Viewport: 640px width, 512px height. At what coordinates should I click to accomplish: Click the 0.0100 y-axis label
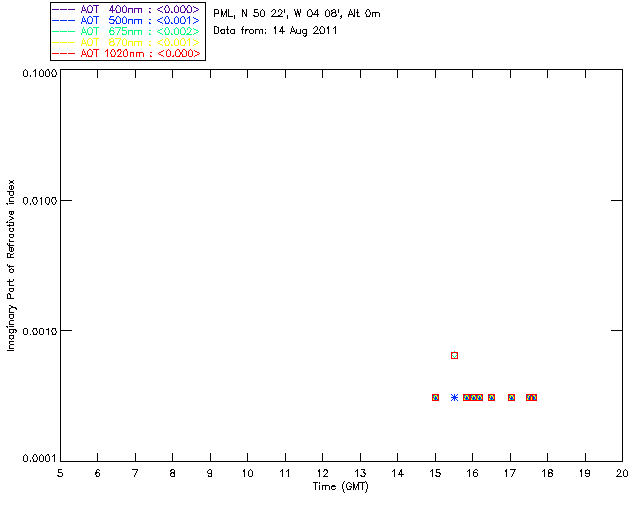click(x=40, y=201)
